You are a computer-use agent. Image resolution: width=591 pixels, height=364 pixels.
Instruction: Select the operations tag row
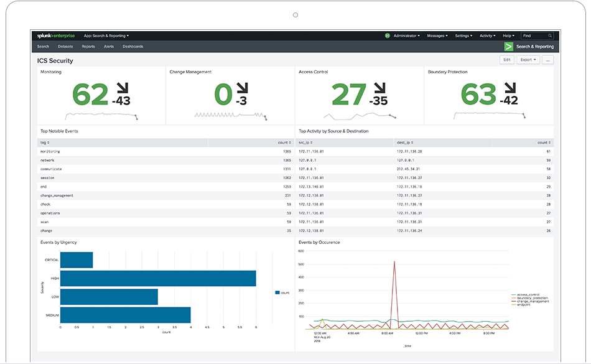pos(165,213)
